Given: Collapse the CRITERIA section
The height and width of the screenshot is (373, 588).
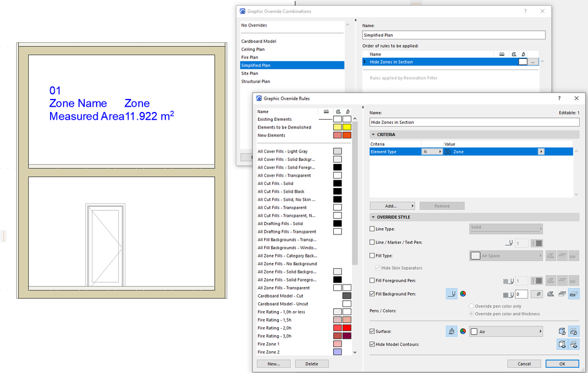Looking at the screenshot, I should click(x=373, y=134).
